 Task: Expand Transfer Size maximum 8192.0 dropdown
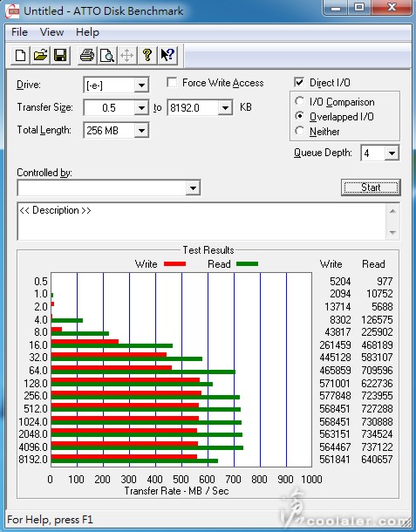(x=225, y=108)
